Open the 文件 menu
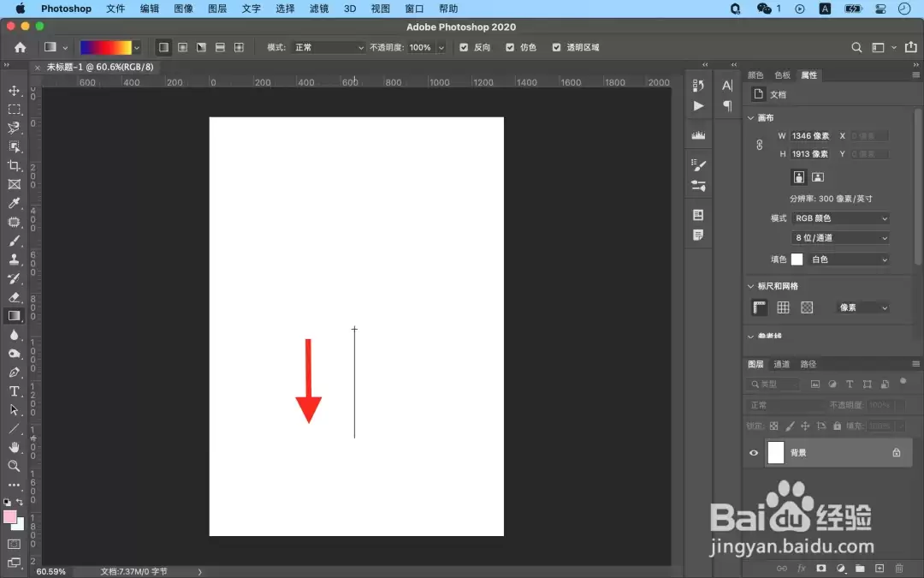 pyautogui.click(x=115, y=9)
